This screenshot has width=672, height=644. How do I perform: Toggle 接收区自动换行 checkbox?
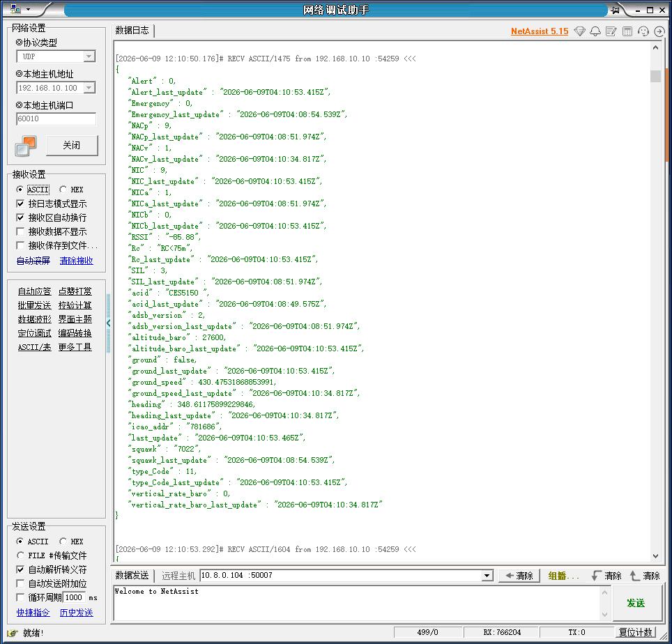pos(20,217)
